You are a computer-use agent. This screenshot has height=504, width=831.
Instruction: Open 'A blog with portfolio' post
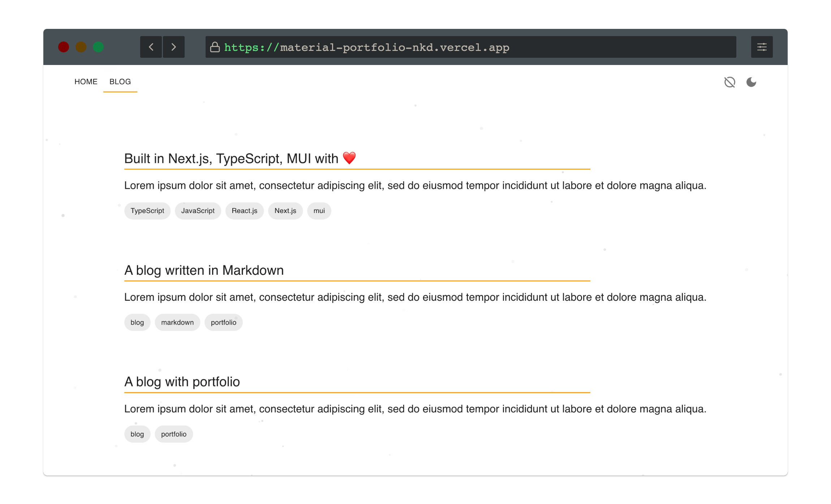[182, 382]
